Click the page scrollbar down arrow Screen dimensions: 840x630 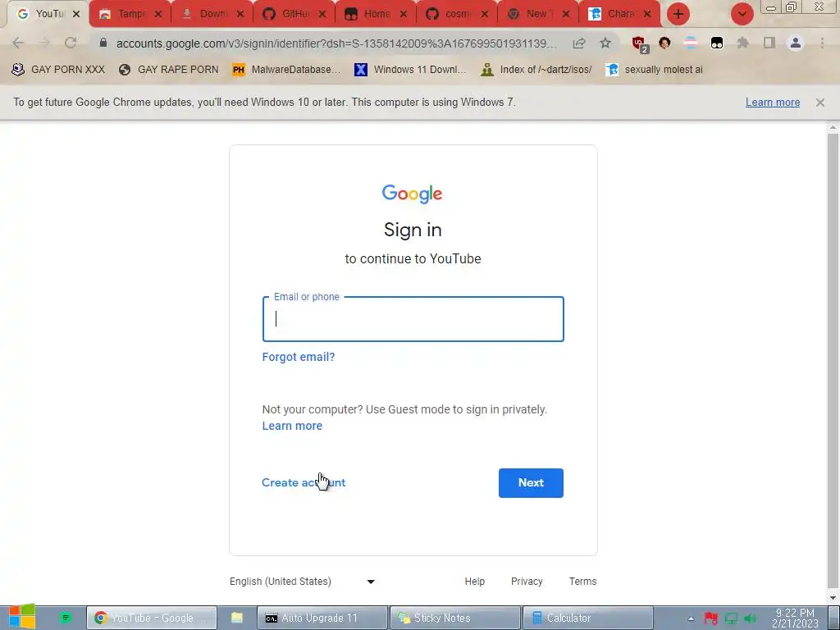(x=833, y=598)
